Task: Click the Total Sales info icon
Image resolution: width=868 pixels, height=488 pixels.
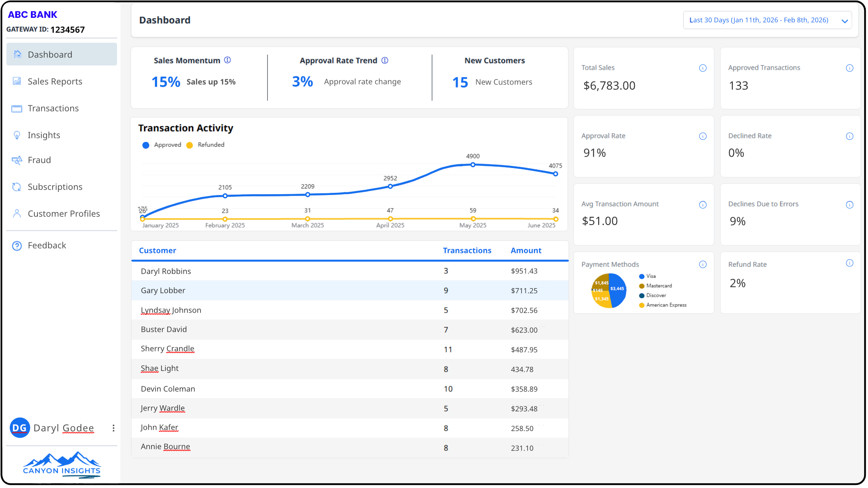Action: 703,68
